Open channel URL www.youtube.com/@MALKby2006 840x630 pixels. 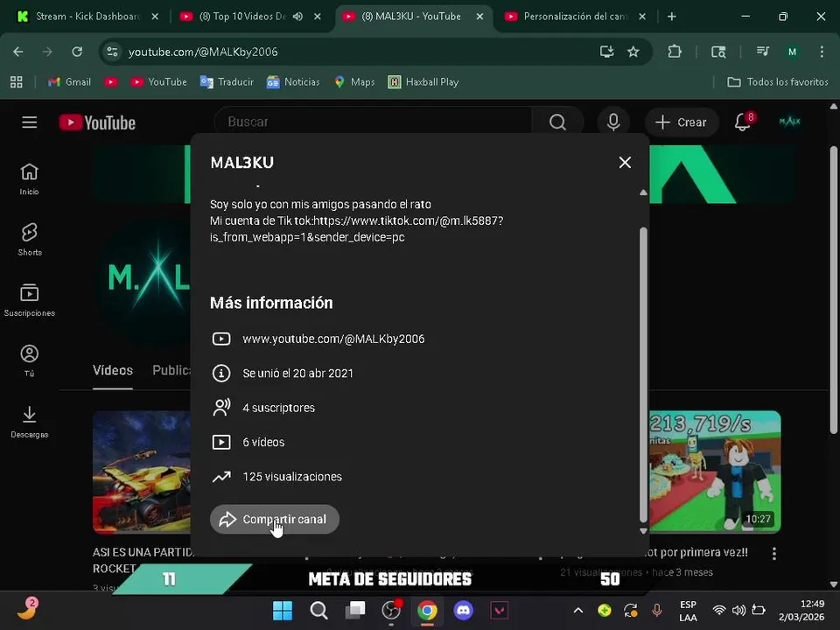pos(333,339)
